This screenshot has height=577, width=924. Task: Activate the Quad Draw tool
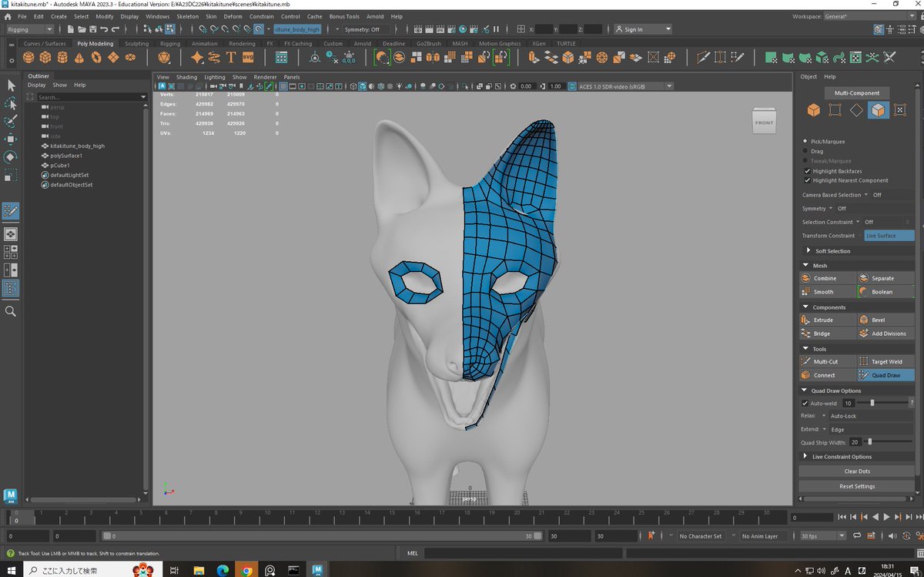coord(886,375)
